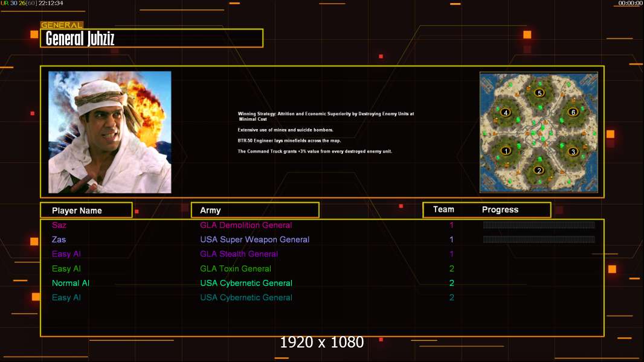Viewport: 644px width, 362px height.
Task: Click the Team column header label
Action: [443, 209]
